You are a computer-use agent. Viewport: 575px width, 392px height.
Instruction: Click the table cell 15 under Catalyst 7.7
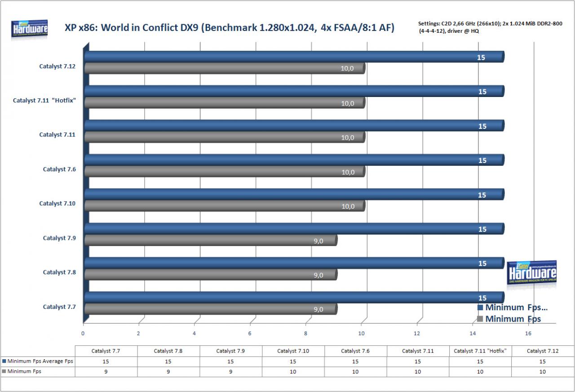106,361
